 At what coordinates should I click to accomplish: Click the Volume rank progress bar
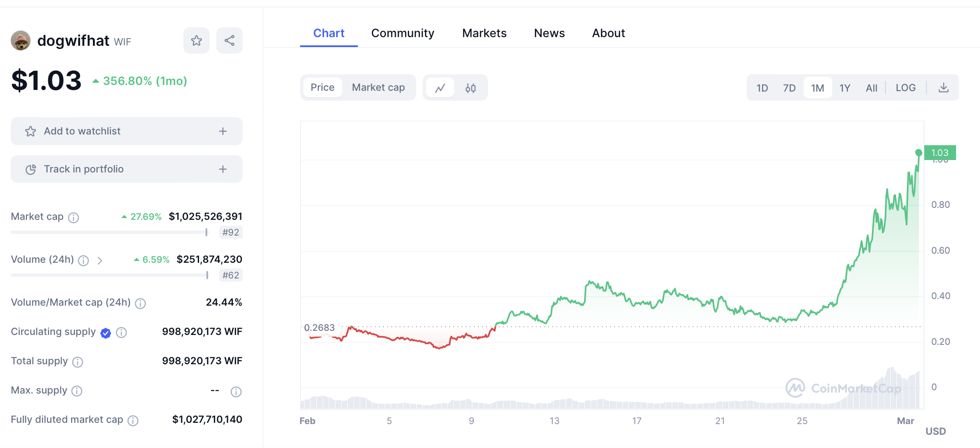[110, 275]
